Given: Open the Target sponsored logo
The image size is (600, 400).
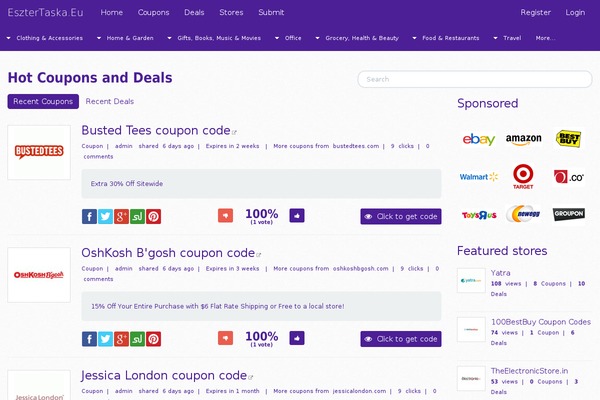Looking at the screenshot, I should tap(523, 176).
